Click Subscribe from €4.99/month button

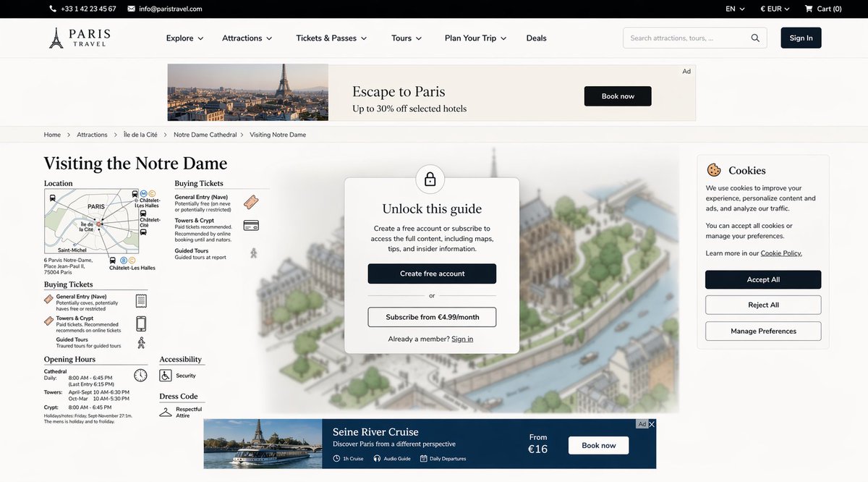coord(432,317)
